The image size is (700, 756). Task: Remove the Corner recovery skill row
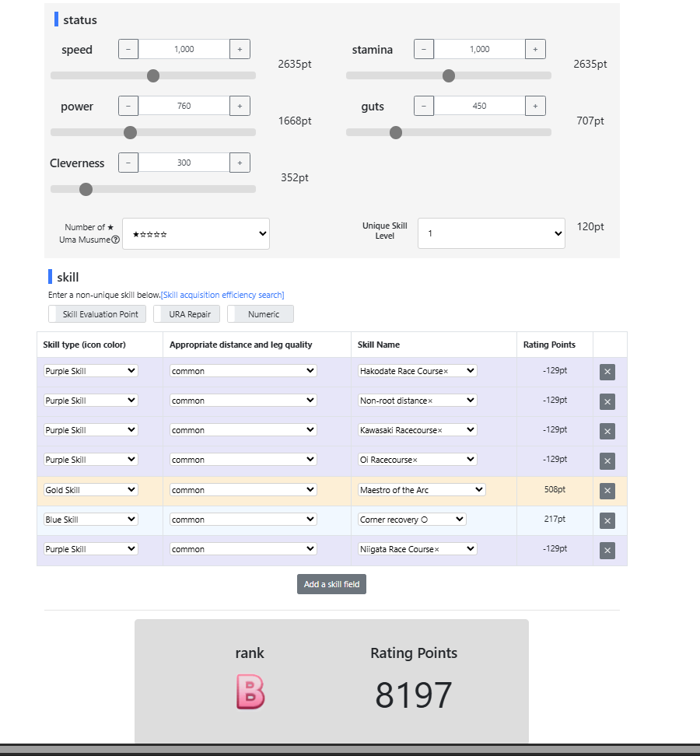pos(607,520)
